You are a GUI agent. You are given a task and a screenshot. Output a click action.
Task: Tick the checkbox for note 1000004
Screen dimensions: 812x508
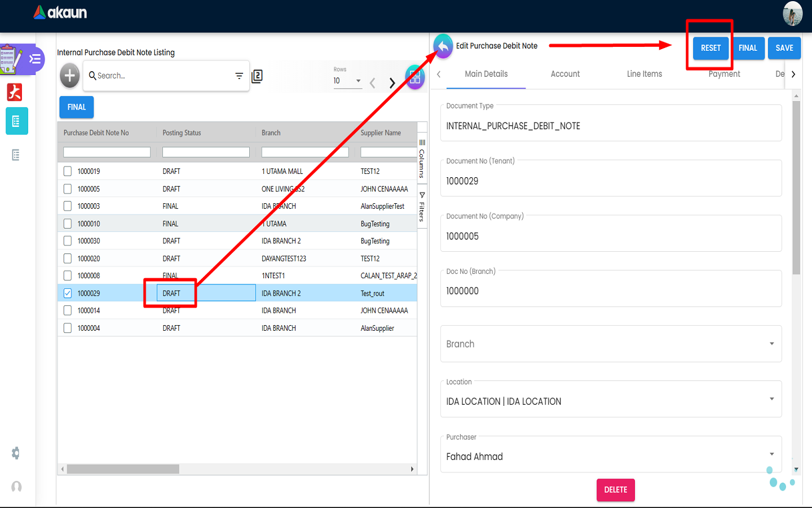68,328
